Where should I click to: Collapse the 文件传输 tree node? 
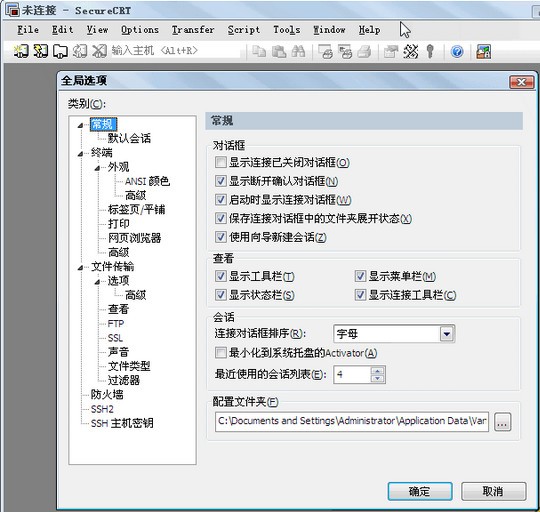[x=80, y=267]
